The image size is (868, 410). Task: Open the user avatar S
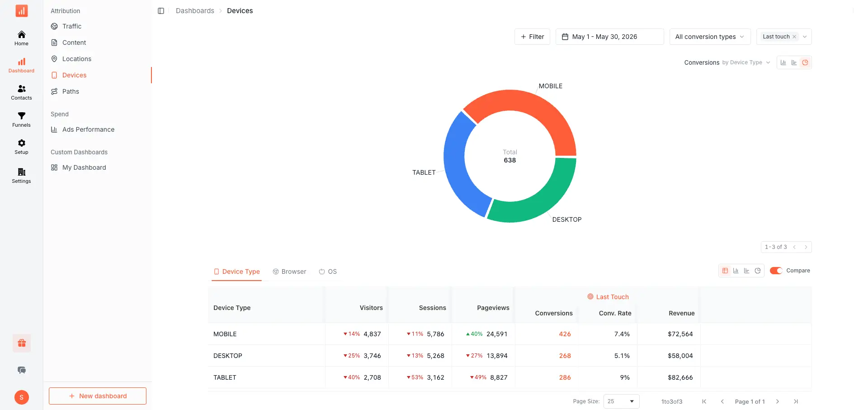(22, 397)
